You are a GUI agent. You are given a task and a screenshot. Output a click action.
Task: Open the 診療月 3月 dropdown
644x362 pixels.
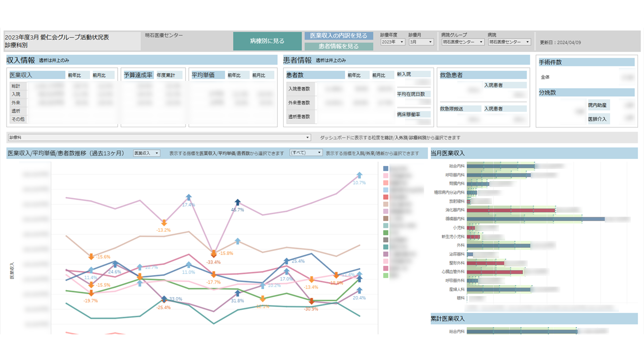[421, 42]
